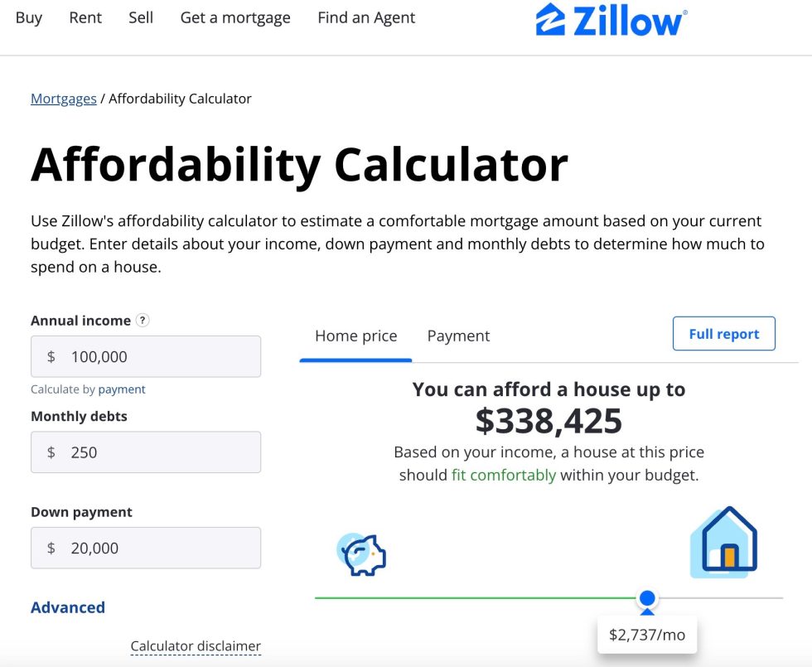
Task: Click the Calculate by payment link
Action: [122, 389]
